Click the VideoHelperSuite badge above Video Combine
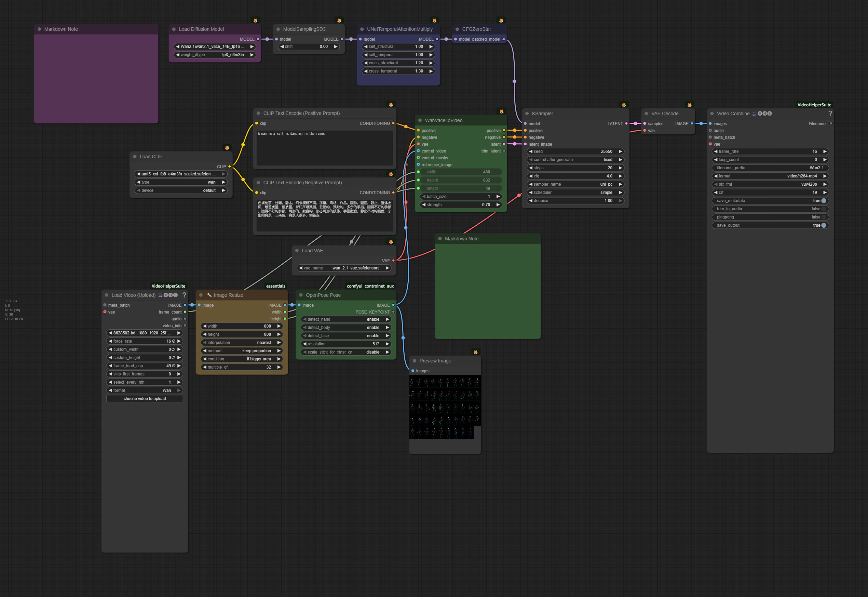This screenshot has height=597, width=868. [x=814, y=105]
